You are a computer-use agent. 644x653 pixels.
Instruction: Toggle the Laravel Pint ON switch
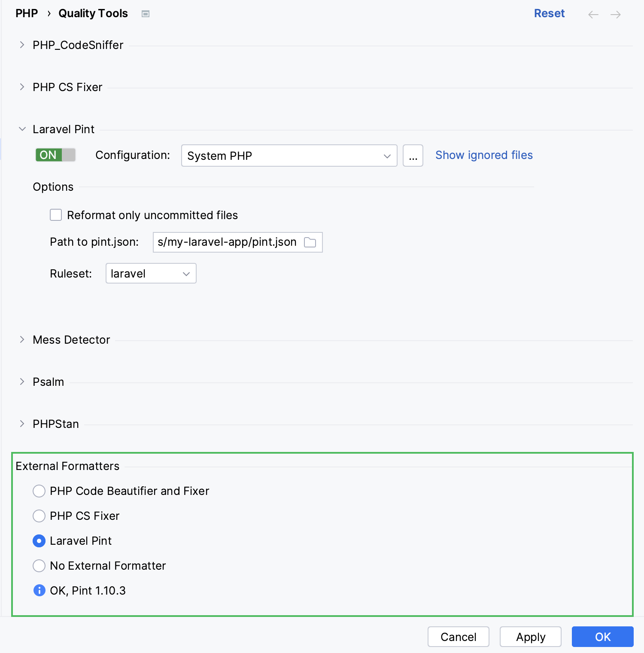point(55,155)
